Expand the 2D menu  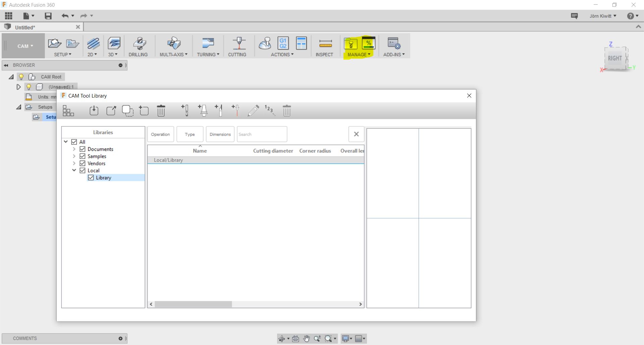pos(92,54)
